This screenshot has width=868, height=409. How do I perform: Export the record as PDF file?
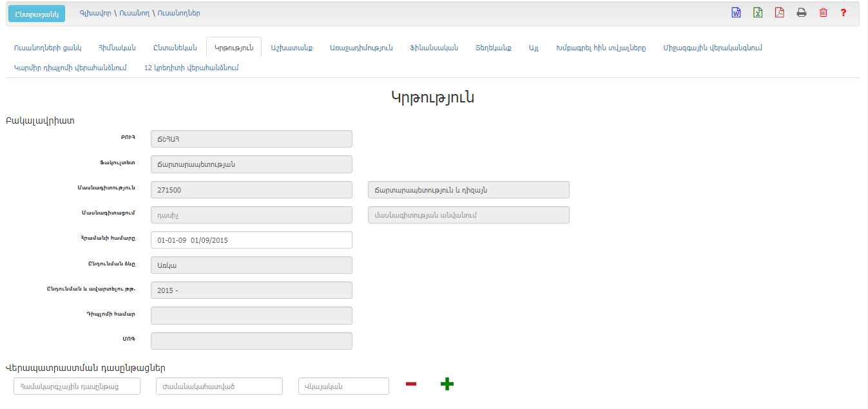780,13
